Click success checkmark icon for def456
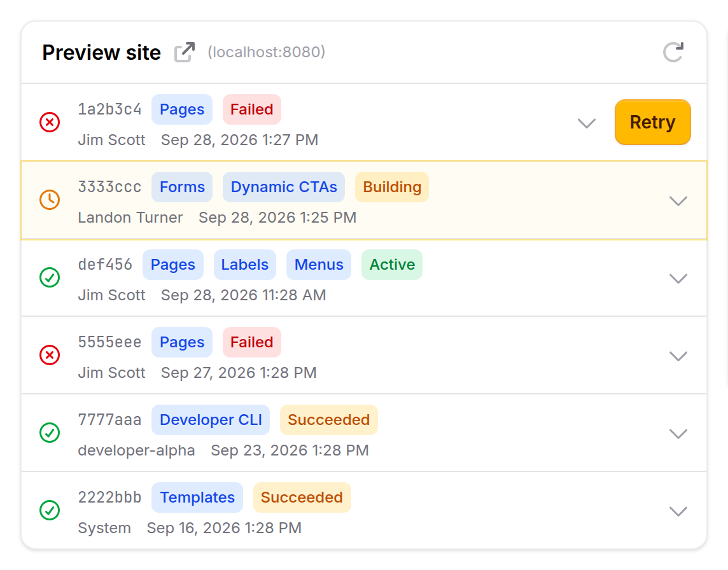 click(x=50, y=277)
